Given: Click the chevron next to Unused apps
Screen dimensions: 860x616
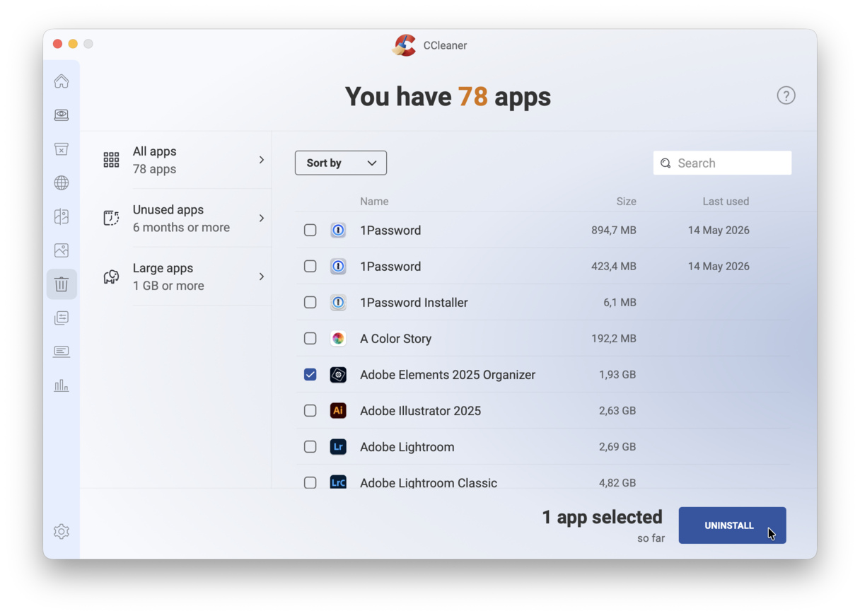Looking at the screenshot, I should pyautogui.click(x=262, y=218).
